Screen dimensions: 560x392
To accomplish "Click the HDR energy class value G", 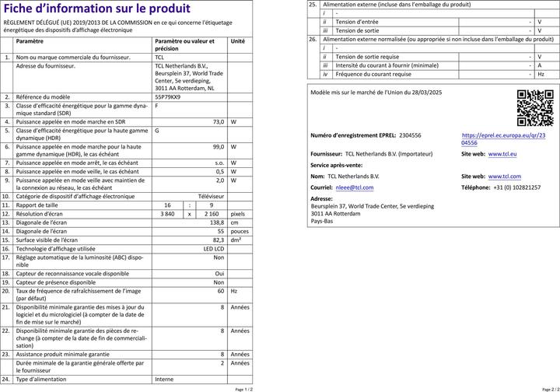I will (x=157, y=130).
